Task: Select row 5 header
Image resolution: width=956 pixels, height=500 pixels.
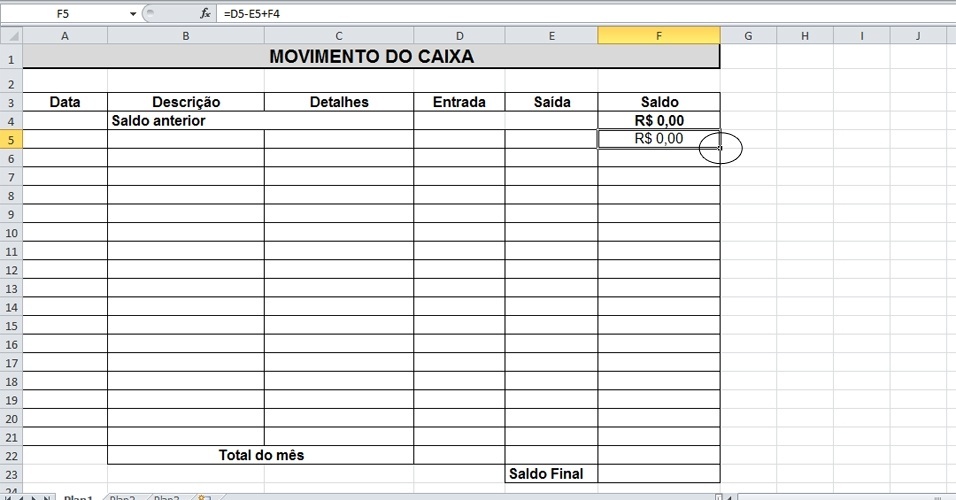Action: pos(11,140)
